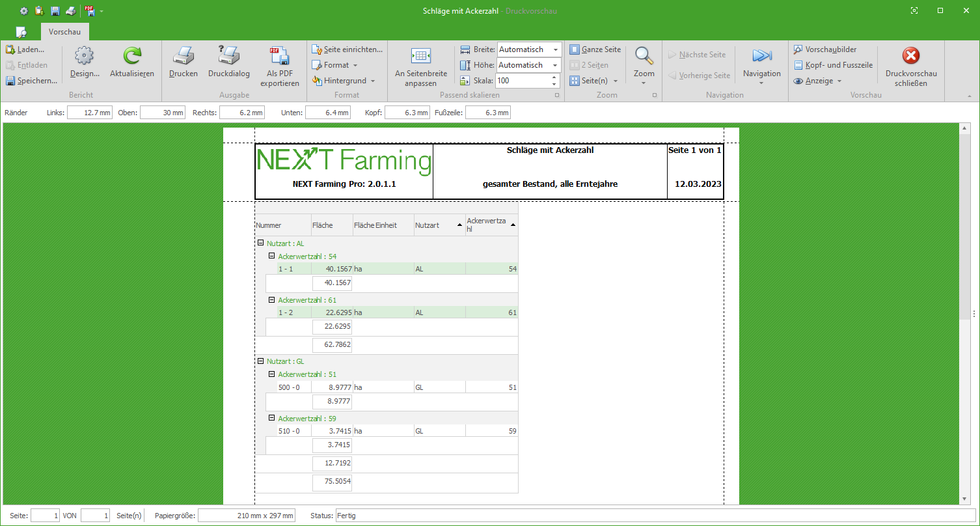The height and width of the screenshot is (526, 980).
Task: Click Seite einrichten button
Action: (x=347, y=49)
